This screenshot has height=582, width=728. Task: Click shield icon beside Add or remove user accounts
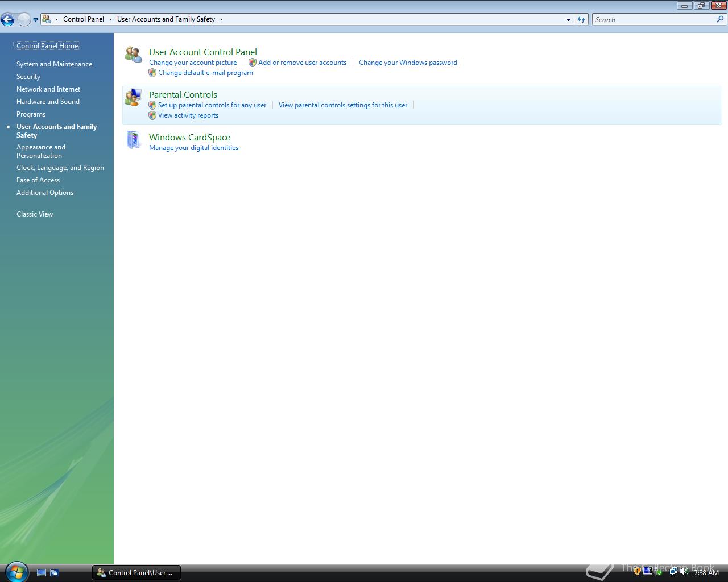coord(253,63)
